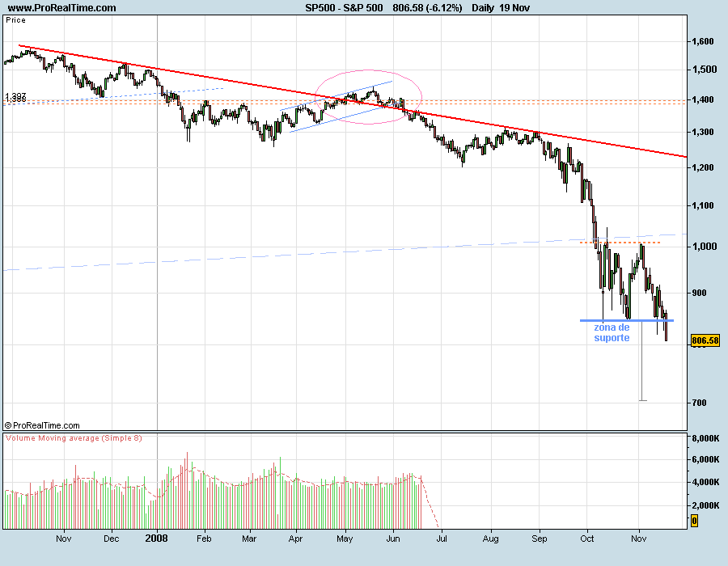
Task: Click the 1,500 price axis label
Action: click(x=705, y=70)
